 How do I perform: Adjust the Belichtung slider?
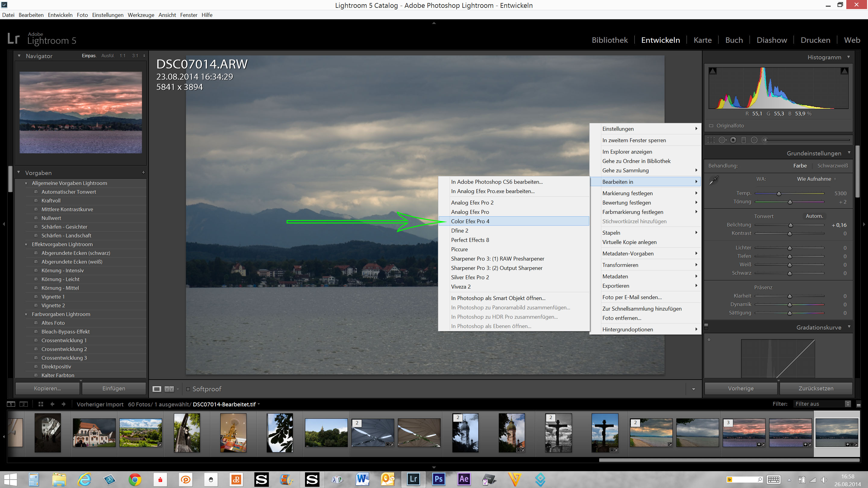coord(790,225)
